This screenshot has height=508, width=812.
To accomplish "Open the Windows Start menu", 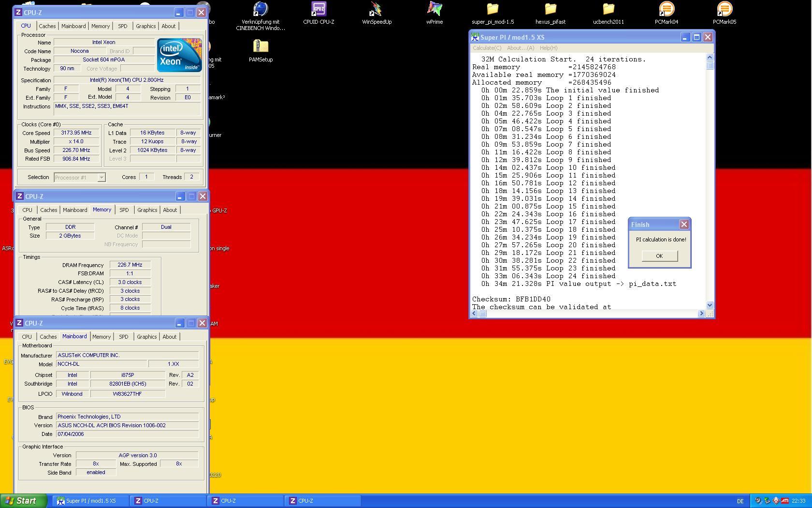I will point(24,501).
